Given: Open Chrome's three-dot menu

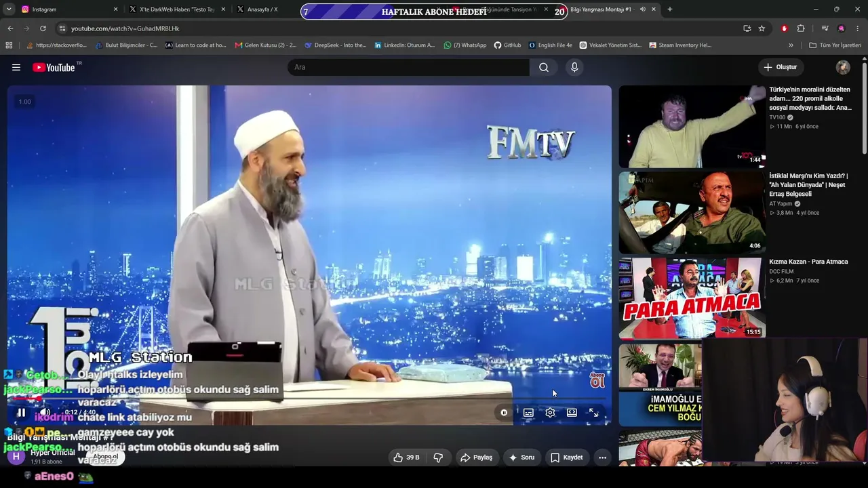Looking at the screenshot, I should (858, 28).
